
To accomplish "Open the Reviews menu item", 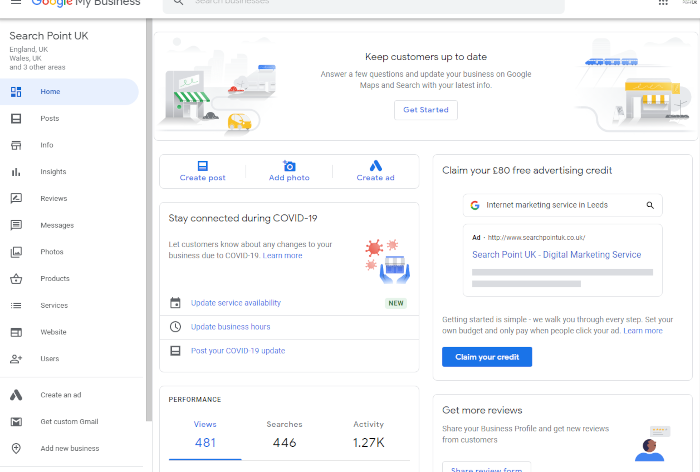I will (69, 198).
